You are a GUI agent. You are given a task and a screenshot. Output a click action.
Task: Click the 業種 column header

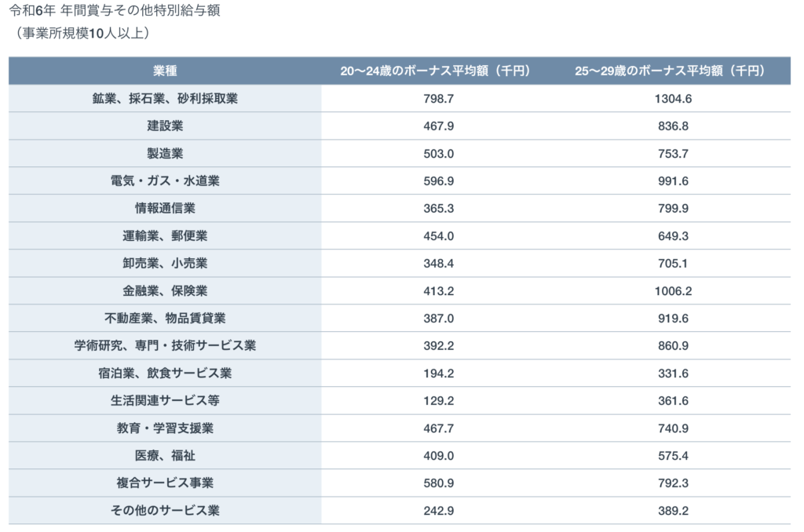(165, 71)
